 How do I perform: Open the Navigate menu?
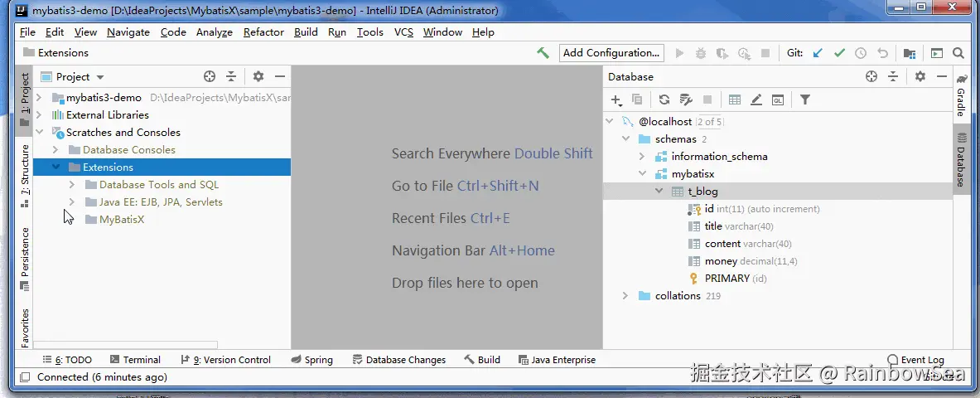point(128,32)
